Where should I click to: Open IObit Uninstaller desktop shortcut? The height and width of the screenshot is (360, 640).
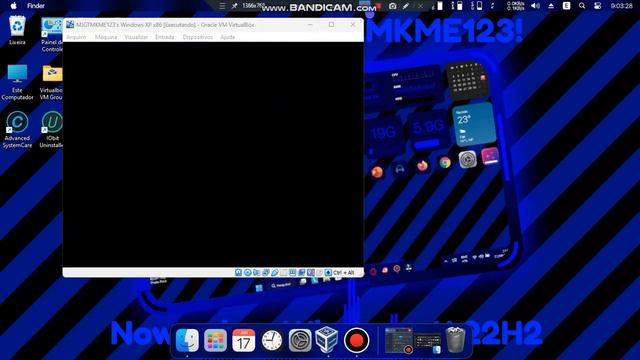pyautogui.click(x=51, y=130)
